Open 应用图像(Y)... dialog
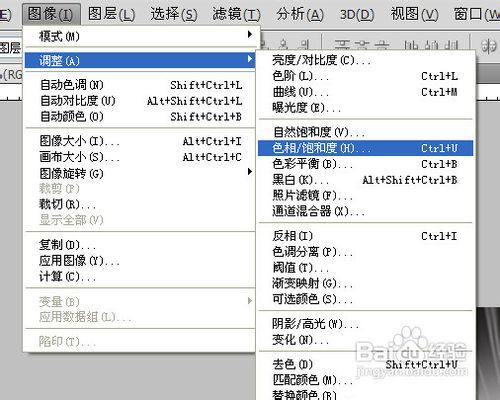The image size is (500, 400). tap(140, 261)
